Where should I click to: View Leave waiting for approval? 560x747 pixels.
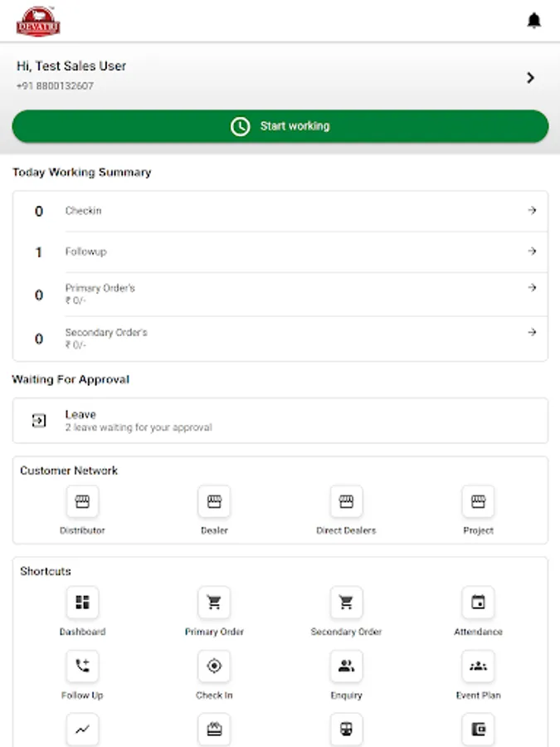[280, 421]
